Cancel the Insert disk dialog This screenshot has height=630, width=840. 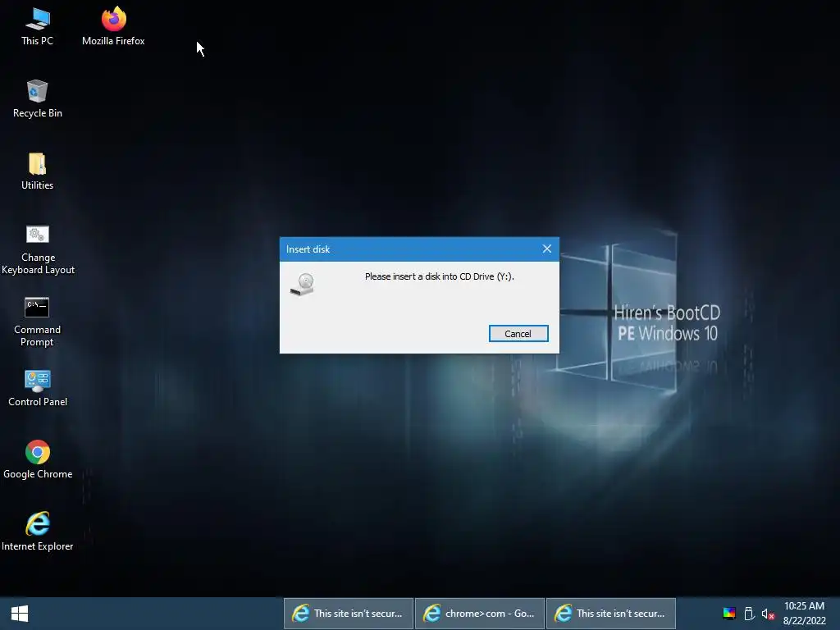click(x=518, y=334)
